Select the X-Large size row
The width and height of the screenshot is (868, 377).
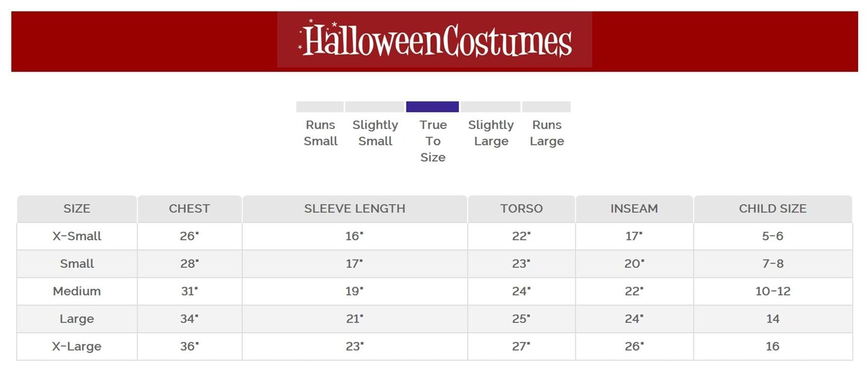pos(77,347)
